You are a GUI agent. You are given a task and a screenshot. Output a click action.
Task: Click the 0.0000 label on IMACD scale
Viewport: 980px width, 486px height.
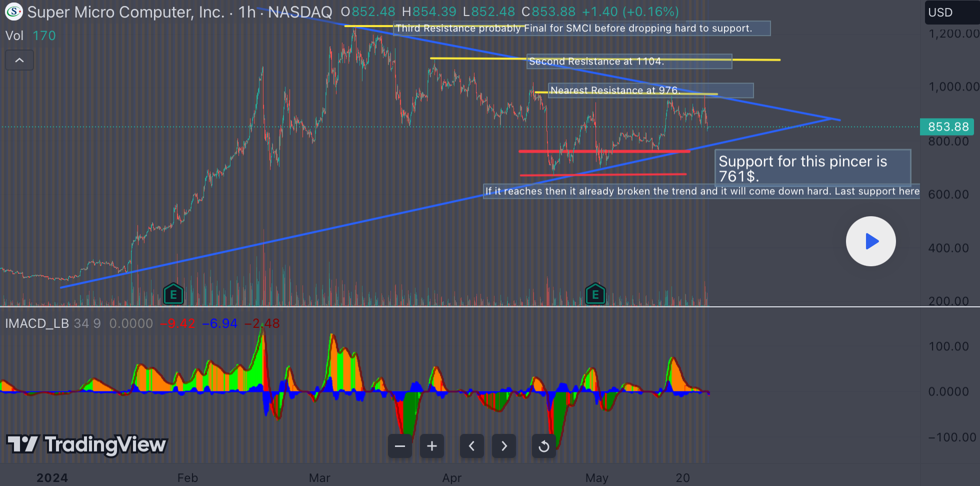point(948,391)
